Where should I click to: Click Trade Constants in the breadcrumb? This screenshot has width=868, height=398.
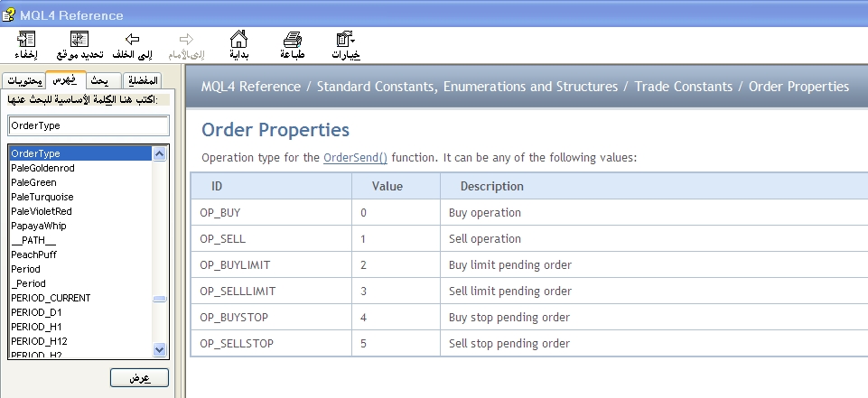[x=683, y=87]
